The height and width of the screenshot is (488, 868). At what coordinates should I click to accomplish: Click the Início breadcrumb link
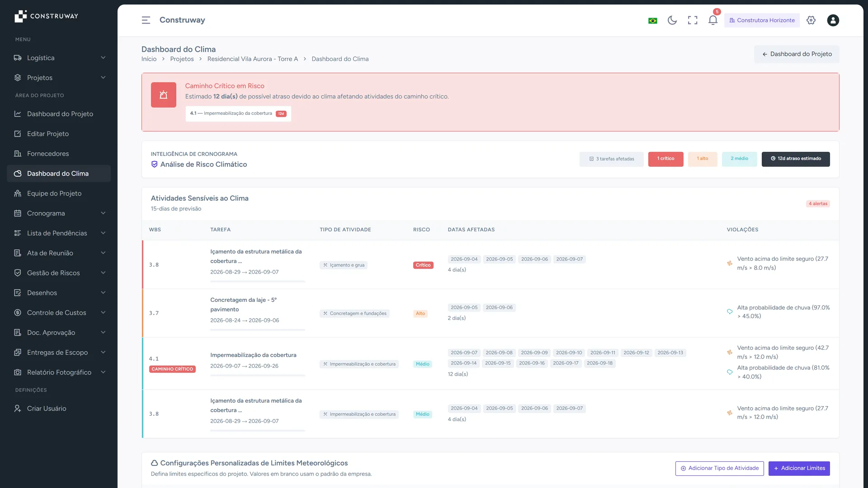[x=149, y=59]
